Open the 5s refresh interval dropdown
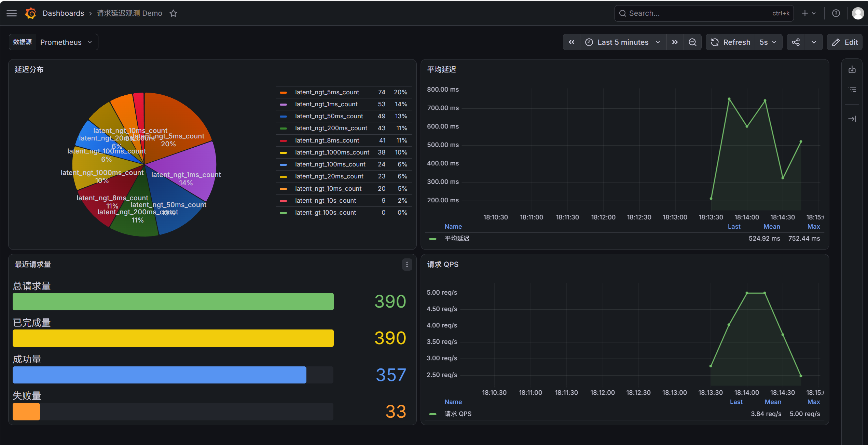This screenshot has height=445, width=868. point(768,42)
